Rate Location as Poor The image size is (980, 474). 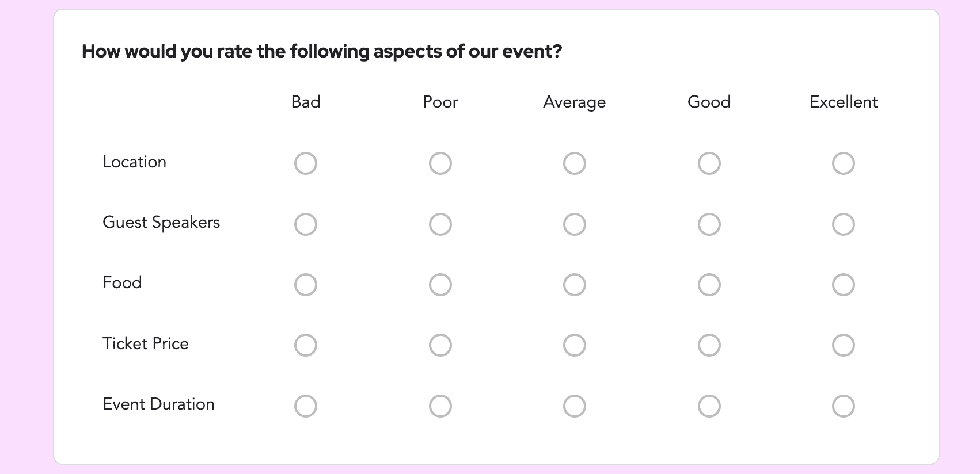[x=440, y=163]
